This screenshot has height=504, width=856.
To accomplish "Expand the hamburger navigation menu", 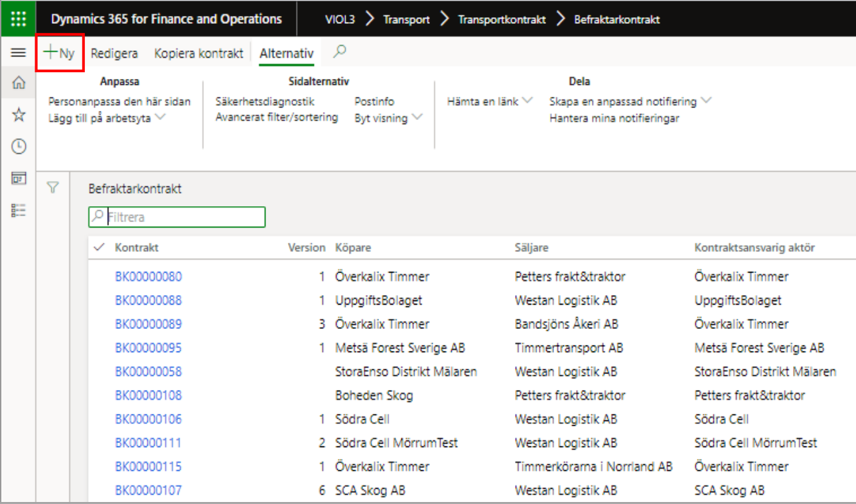I will pyautogui.click(x=19, y=53).
